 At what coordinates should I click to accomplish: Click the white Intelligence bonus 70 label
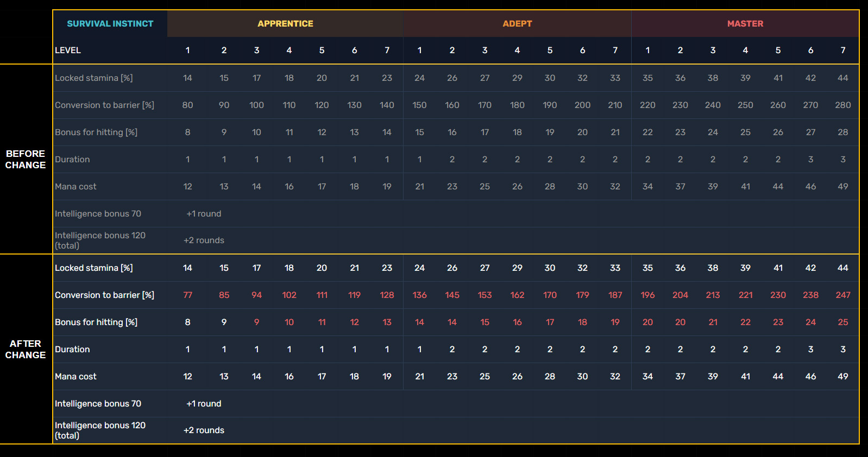[x=98, y=404]
